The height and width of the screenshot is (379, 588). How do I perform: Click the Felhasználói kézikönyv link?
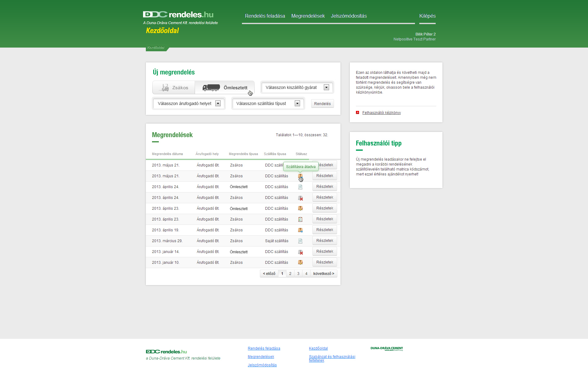[x=382, y=113]
